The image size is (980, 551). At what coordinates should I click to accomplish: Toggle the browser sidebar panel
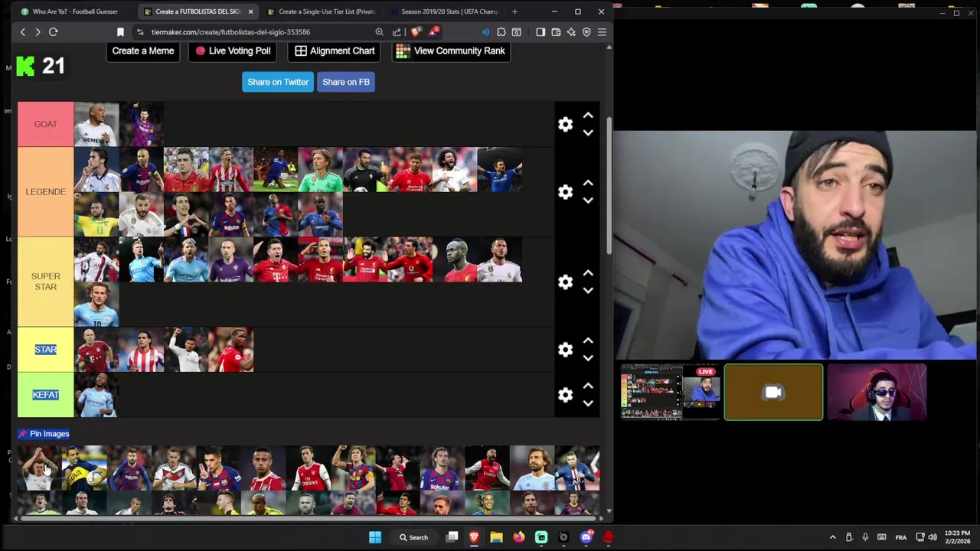point(541,32)
